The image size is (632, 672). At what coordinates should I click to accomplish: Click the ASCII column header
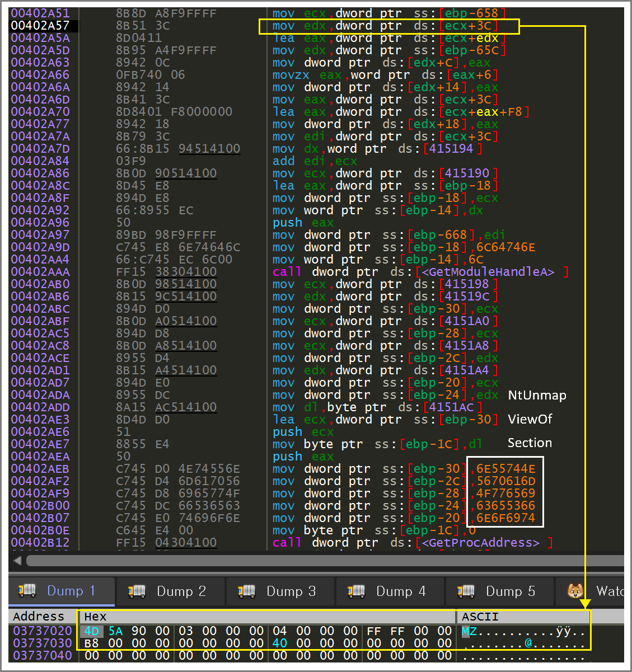coord(480,617)
